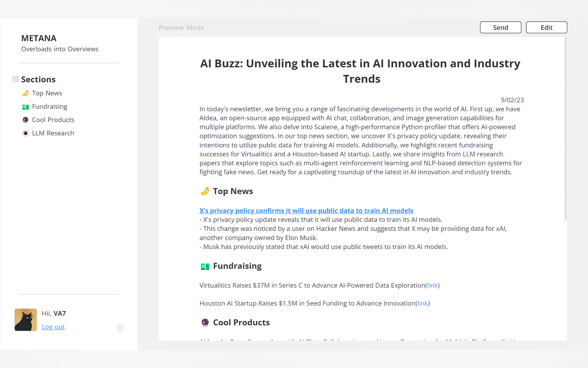Click the crystal ball icon beside Cool Products in sidebar
The width and height of the screenshot is (588, 368).
(x=25, y=120)
